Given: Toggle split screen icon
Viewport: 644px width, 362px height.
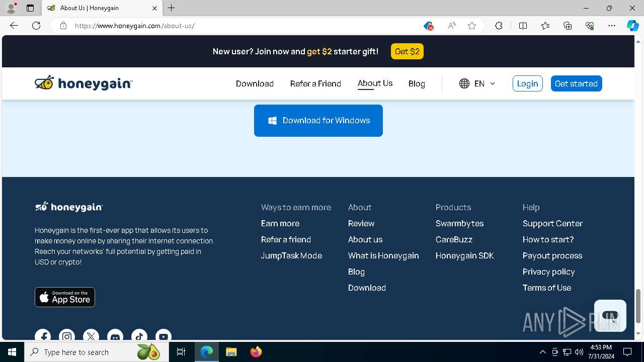Looking at the screenshot, I should click(x=523, y=26).
